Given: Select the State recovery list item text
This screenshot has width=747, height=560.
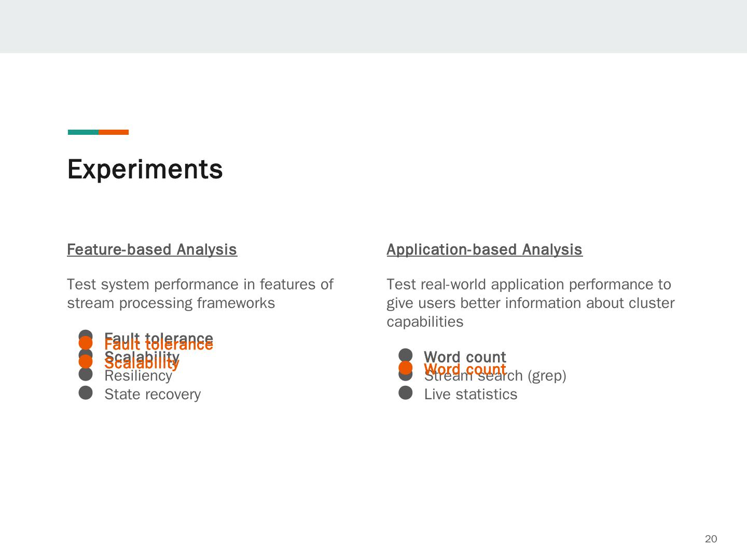Looking at the screenshot, I should click(x=153, y=394).
